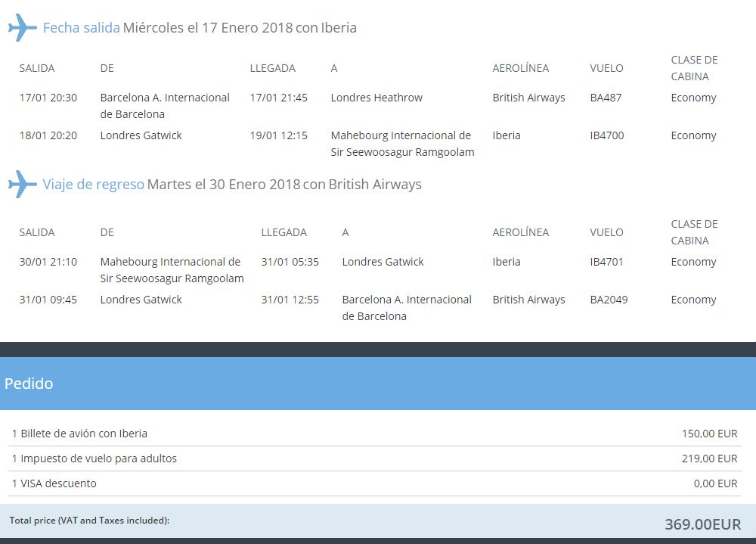Click 'Iberia' airline in IB4701 row
The width and height of the screenshot is (756, 544).
(x=507, y=262)
